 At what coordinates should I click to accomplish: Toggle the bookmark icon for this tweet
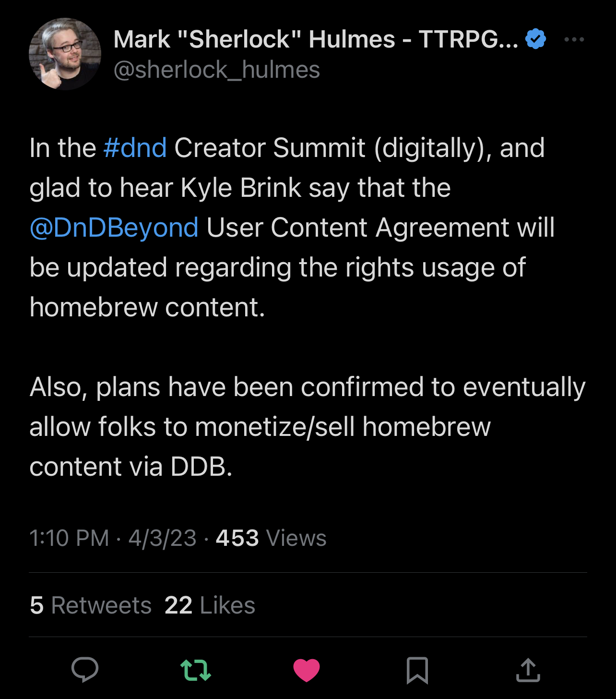click(x=417, y=670)
